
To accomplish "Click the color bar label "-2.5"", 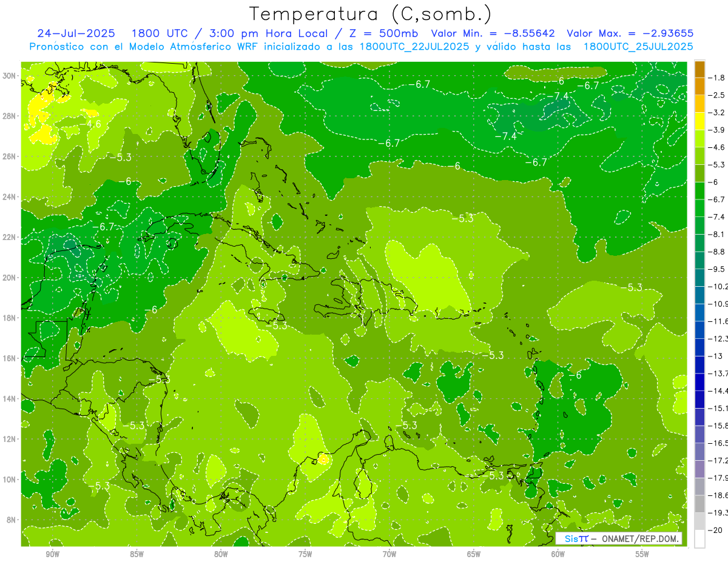I will [x=716, y=95].
